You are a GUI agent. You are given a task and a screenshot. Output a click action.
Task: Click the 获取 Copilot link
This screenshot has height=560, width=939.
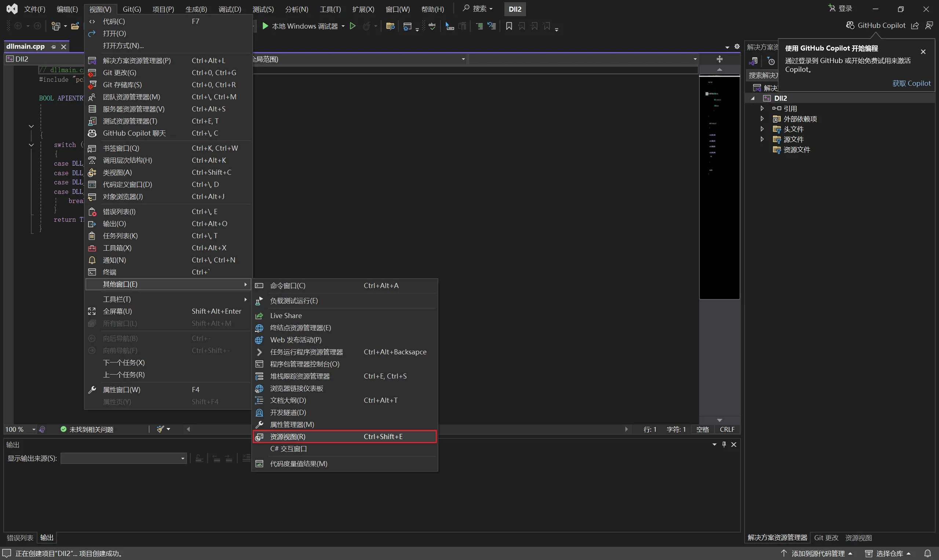pos(911,84)
